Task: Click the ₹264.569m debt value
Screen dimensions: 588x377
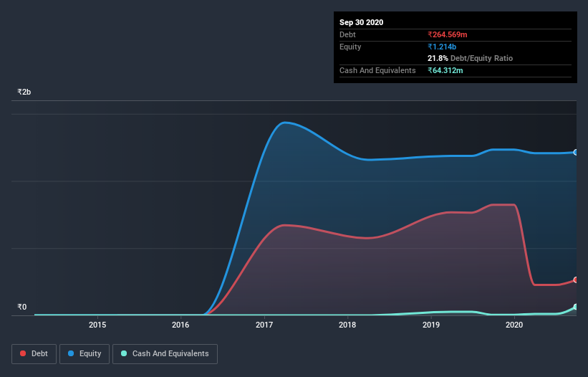Action: 448,34
